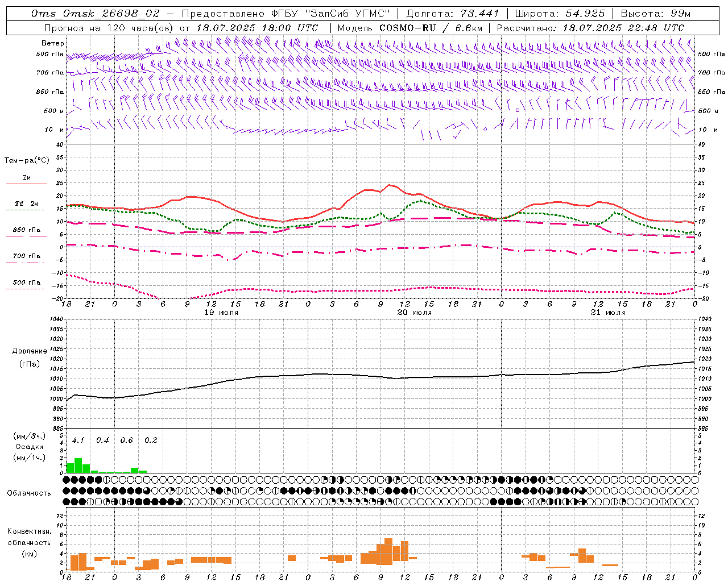Viewport: 728px width, 582px height.
Task: Click the Рассчитано: 18.07.2025 22:48 UTC timestamp
Action: (590, 27)
